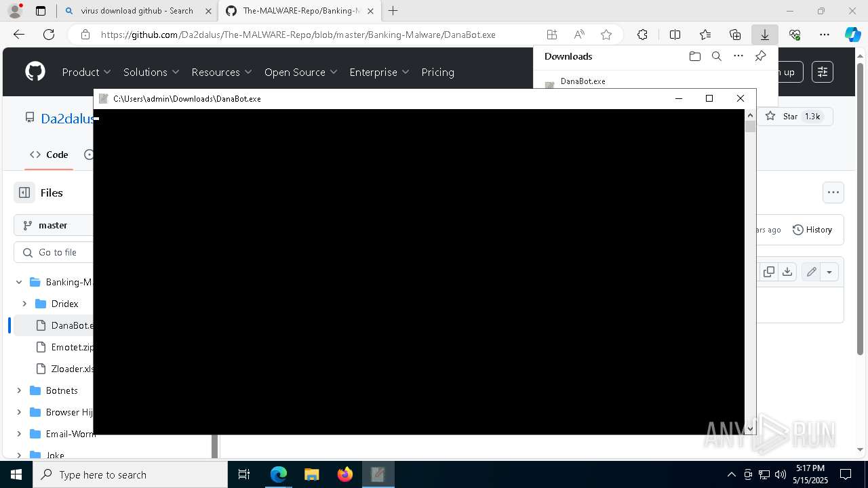This screenshot has width=868, height=488.
Task: Open Windows Start menu
Action: [x=16, y=474]
